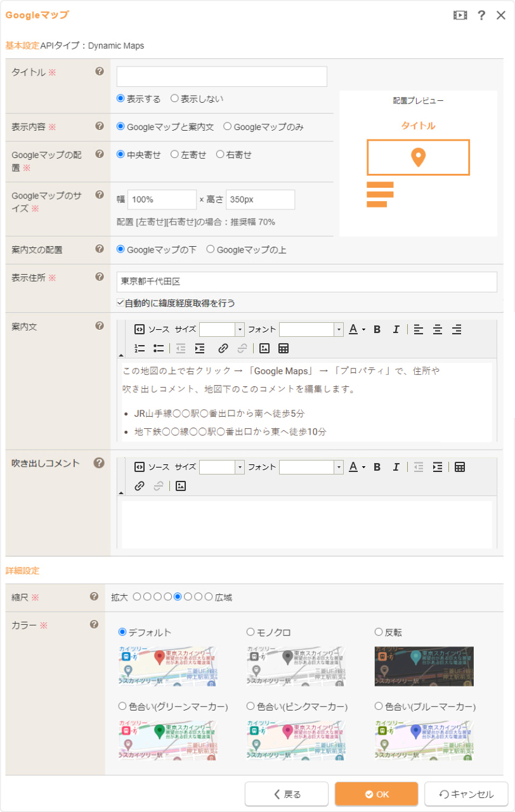Uncheck 自動的に緯度経度取得を行う
The image size is (515, 812).
point(121,303)
